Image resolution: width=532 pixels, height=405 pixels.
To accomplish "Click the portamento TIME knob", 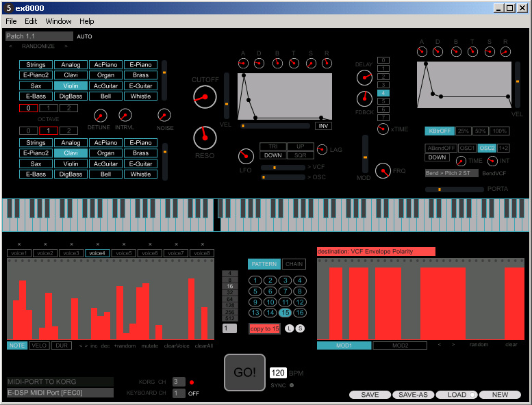I will [x=461, y=161].
